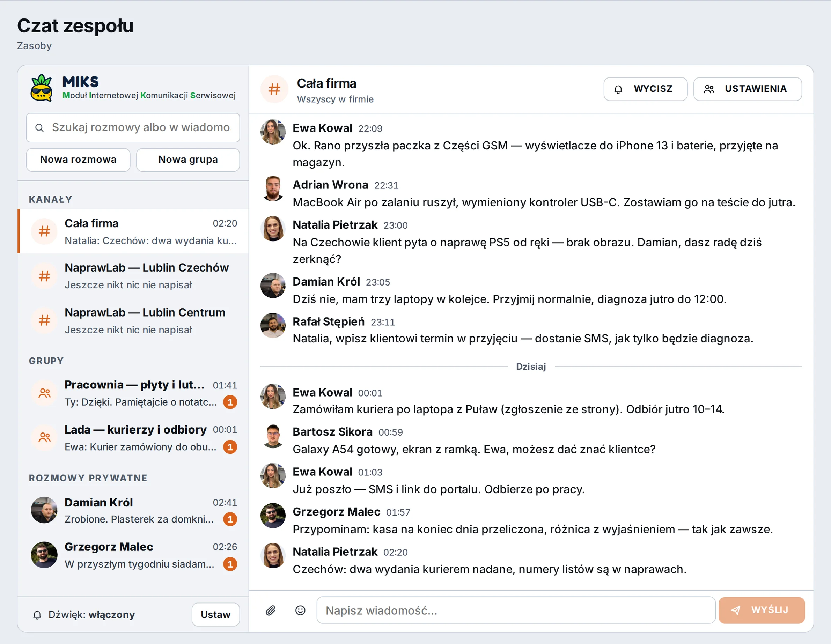Open the emoji picker smiley icon
This screenshot has height=644, width=831.
point(300,610)
